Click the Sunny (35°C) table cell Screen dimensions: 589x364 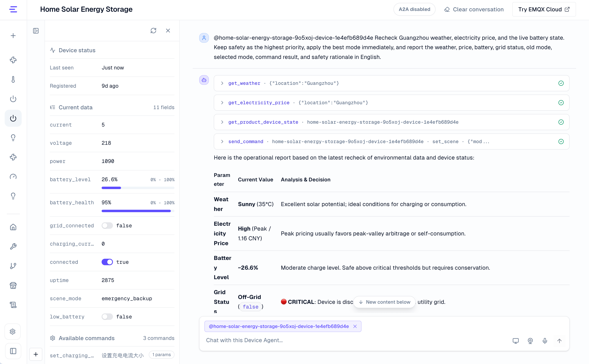[256, 204]
